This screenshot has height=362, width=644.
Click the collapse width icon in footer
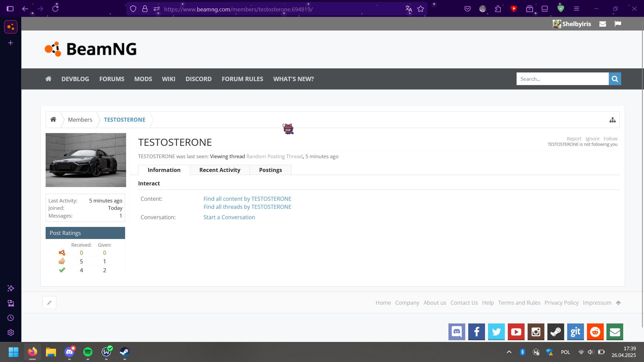[x=49, y=303]
